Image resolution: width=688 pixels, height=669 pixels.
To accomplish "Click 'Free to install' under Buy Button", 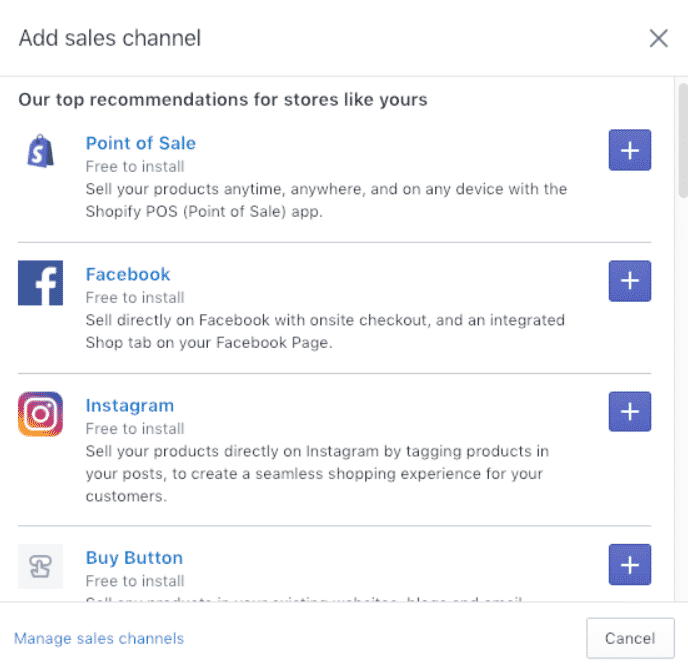I will point(135,581).
